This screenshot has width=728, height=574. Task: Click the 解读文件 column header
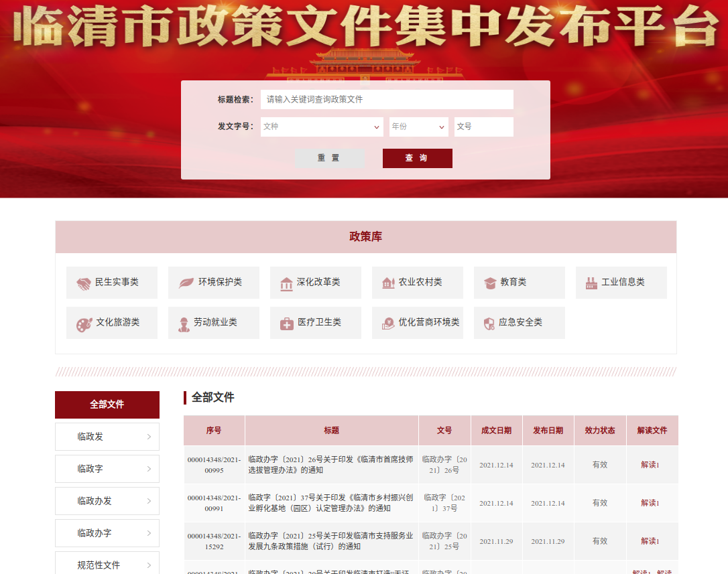coord(652,431)
